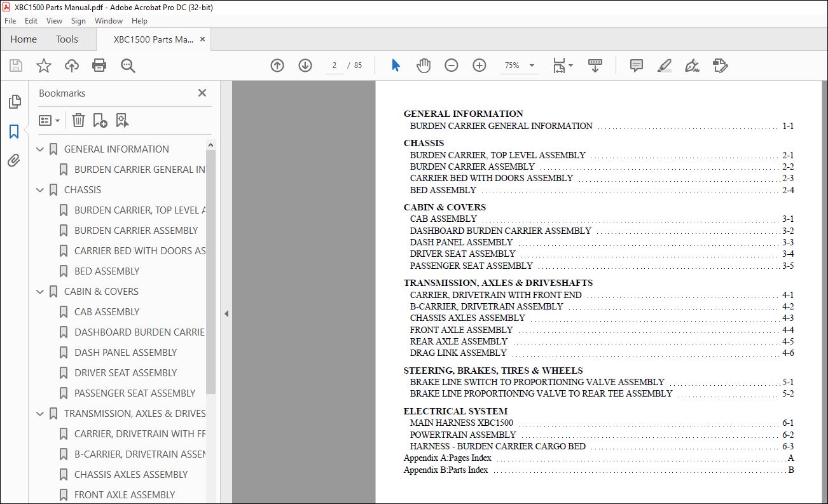The image size is (828, 504).
Task: Click the Appendix B:Parts Index entry
Action: [x=446, y=470]
